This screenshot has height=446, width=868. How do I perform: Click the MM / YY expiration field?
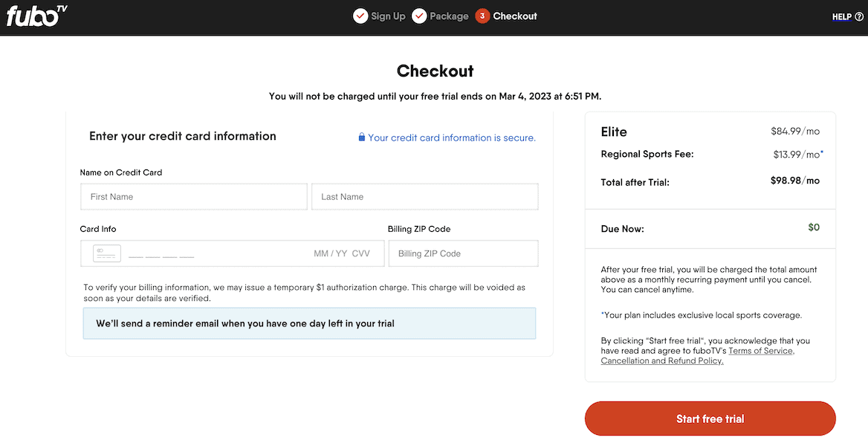click(x=330, y=253)
